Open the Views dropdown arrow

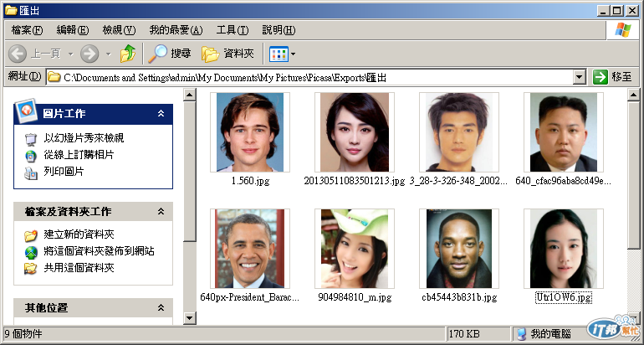coord(293,54)
